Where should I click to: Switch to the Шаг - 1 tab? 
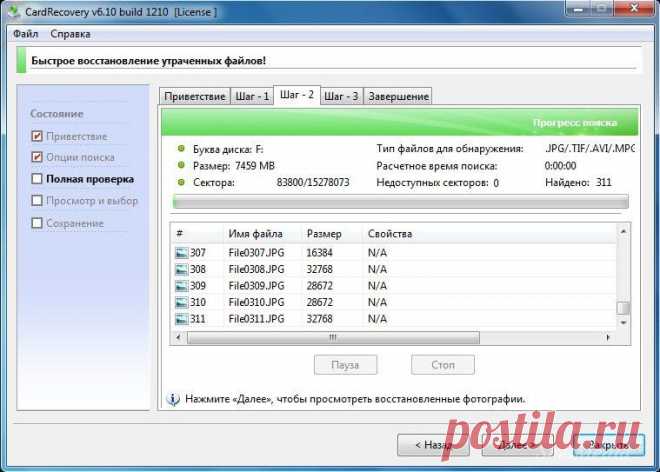[x=252, y=96]
